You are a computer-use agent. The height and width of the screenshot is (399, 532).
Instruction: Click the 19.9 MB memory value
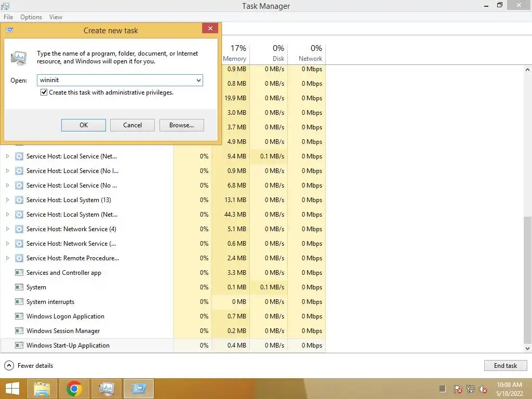click(235, 98)
